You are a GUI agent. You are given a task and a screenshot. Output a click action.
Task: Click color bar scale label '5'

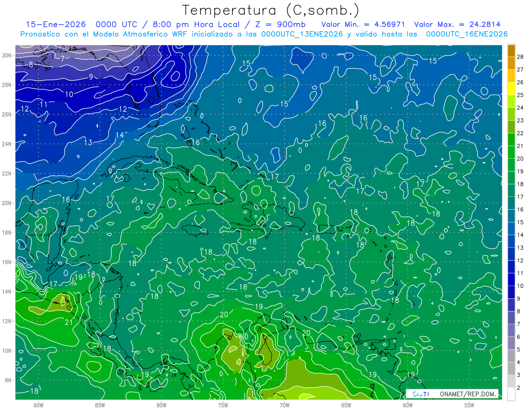(518, 350)
